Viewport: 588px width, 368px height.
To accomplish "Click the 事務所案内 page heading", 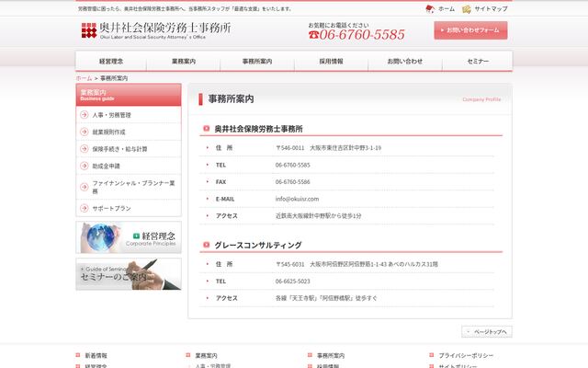I will click(x=231, y=99).
